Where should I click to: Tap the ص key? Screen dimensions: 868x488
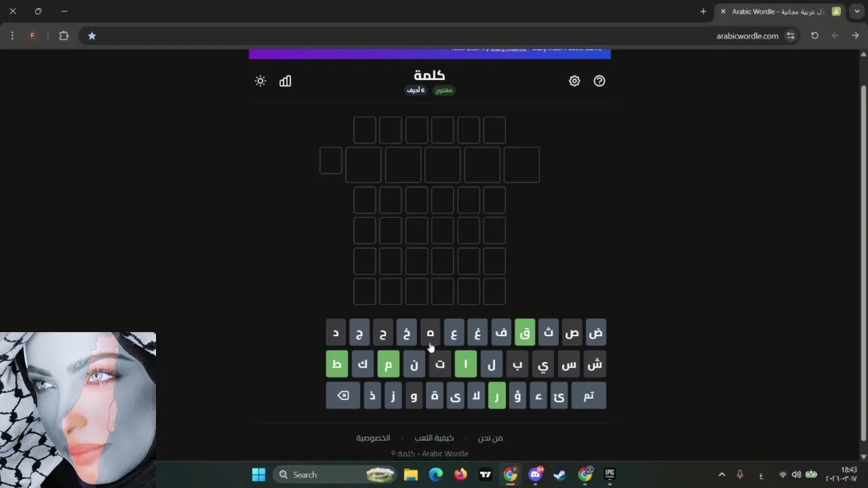click(x=572, y=333)
